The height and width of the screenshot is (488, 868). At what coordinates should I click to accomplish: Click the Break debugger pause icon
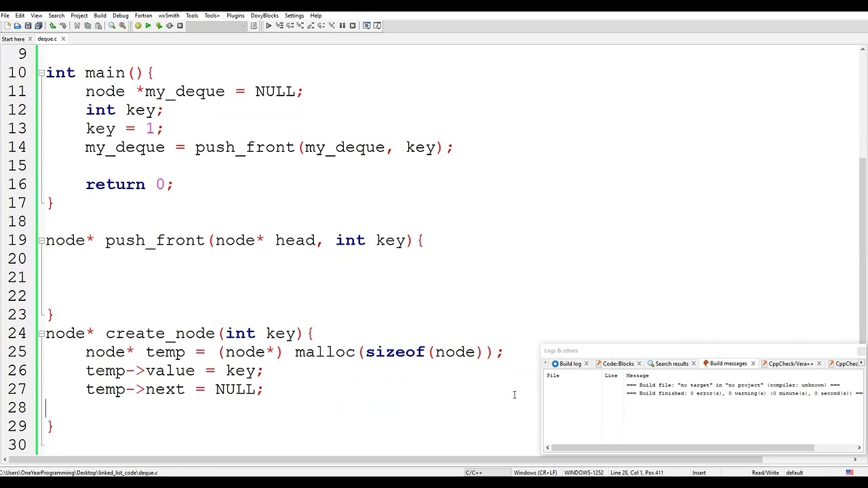(342, 26)
